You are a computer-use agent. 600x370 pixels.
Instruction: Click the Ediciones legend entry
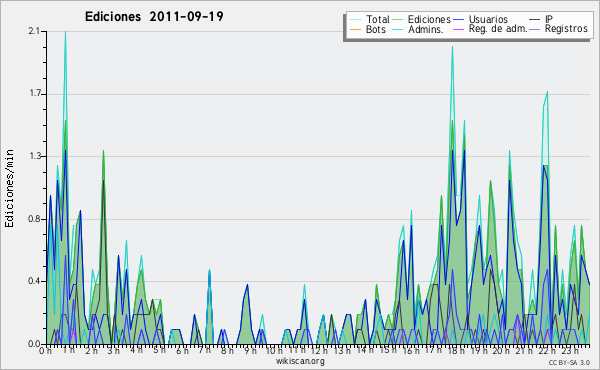pyautogui.click(x=429, y=19)
